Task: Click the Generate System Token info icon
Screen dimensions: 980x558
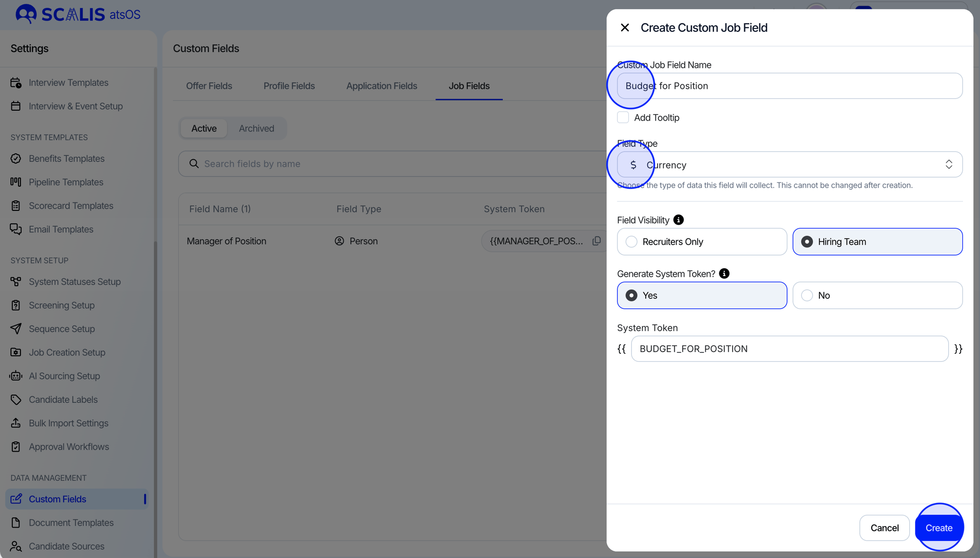Action: pos(724,273)
